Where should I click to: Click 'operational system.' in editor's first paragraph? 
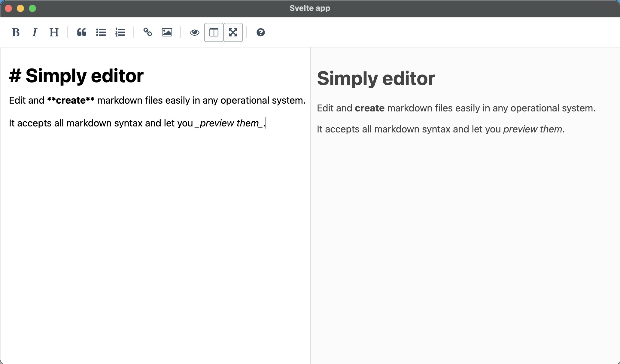click(263, 100)
